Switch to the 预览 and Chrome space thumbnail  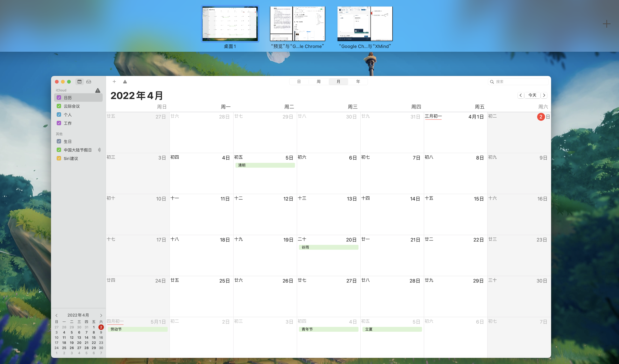coord(297,24)
